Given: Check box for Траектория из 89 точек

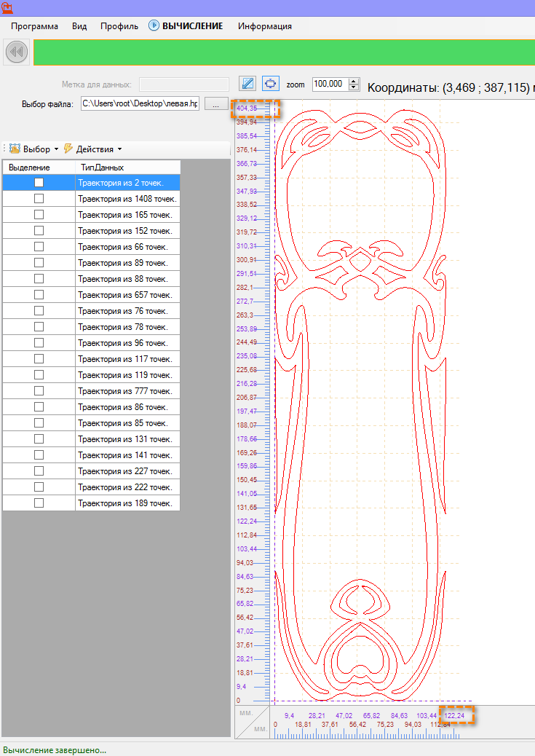Looking at the screenshot, I should tap(39, 263).
